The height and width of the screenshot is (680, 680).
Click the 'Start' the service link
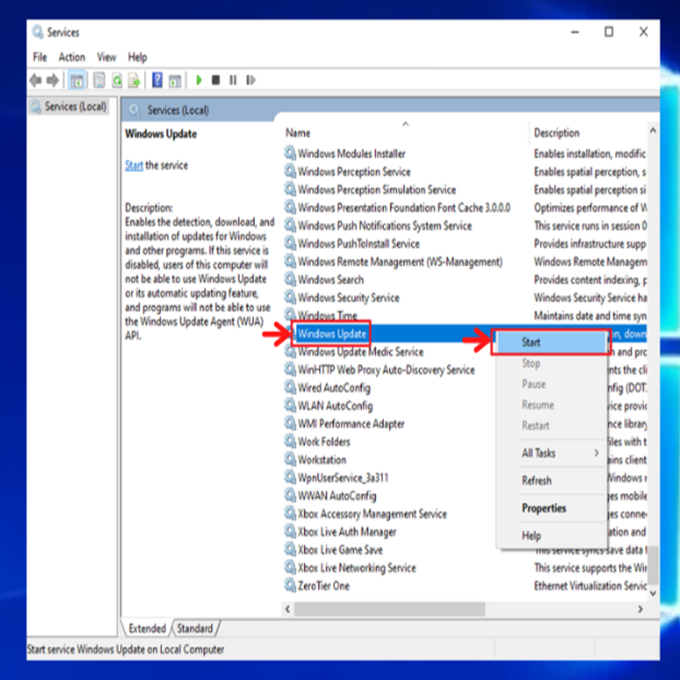click(x=134, y=165)
